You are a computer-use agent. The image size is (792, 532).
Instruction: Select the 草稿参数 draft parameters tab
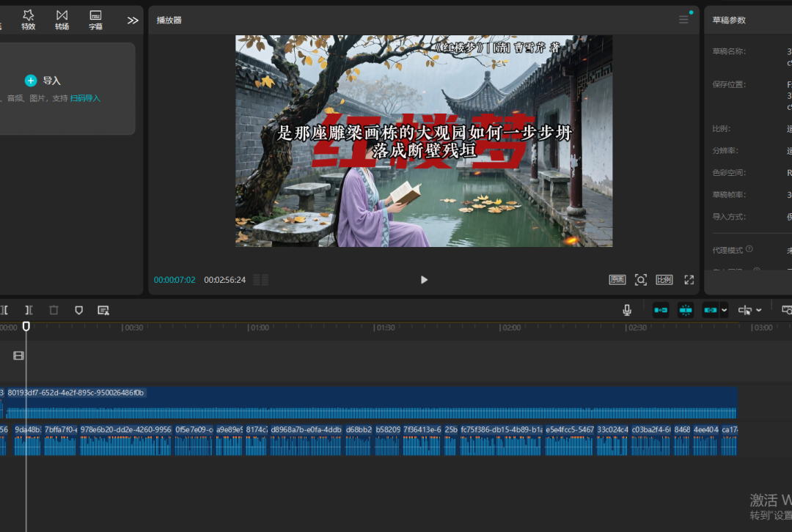coord(729,21)
